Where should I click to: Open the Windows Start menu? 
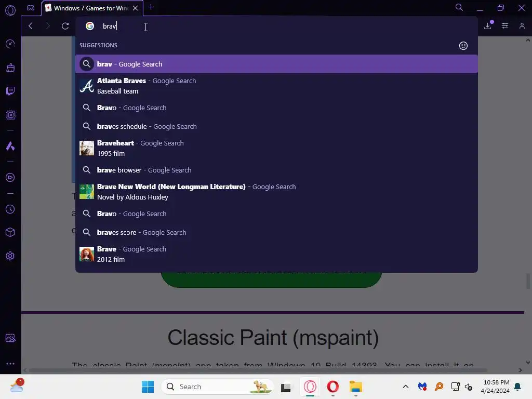(x=148, y=387)
